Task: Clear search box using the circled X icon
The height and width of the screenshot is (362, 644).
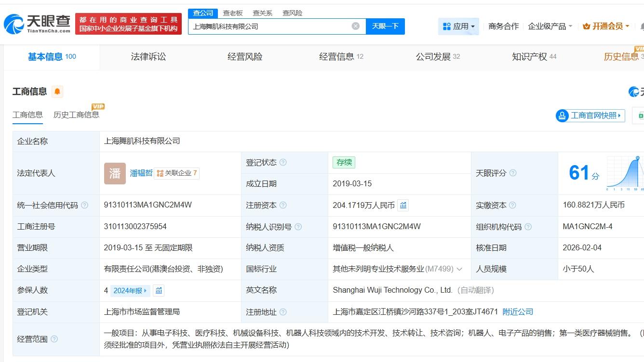Action: (356, 26)
